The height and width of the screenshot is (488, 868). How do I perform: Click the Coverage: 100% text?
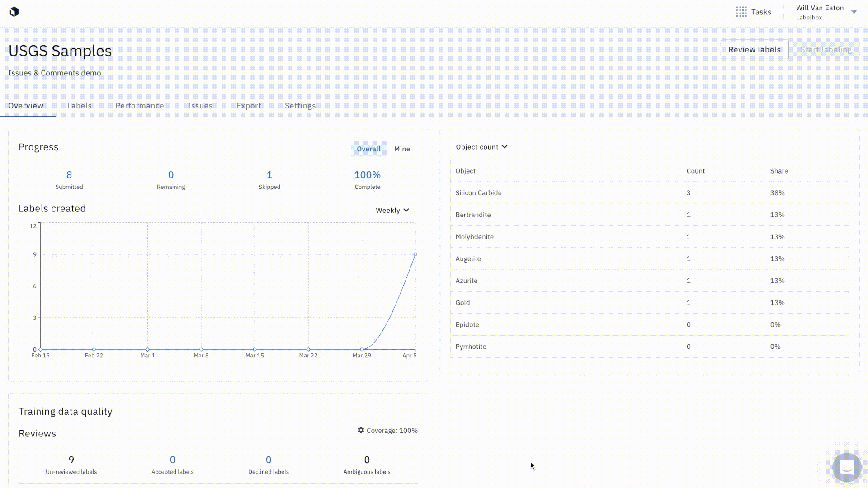[392, 431]
